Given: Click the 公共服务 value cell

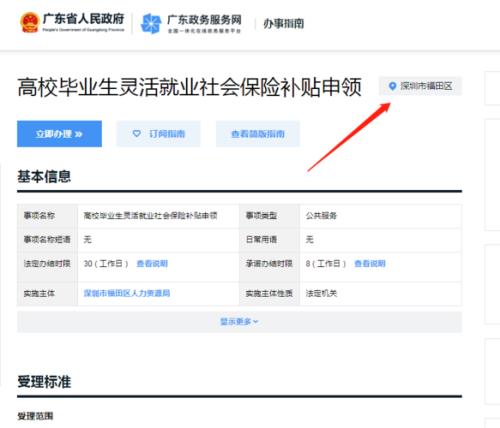Looking at the screenshot, I should (381, 216).
